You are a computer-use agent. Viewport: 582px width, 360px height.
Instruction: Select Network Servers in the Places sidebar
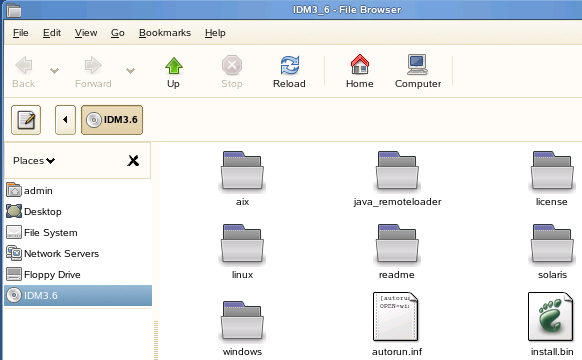[78, 253]
